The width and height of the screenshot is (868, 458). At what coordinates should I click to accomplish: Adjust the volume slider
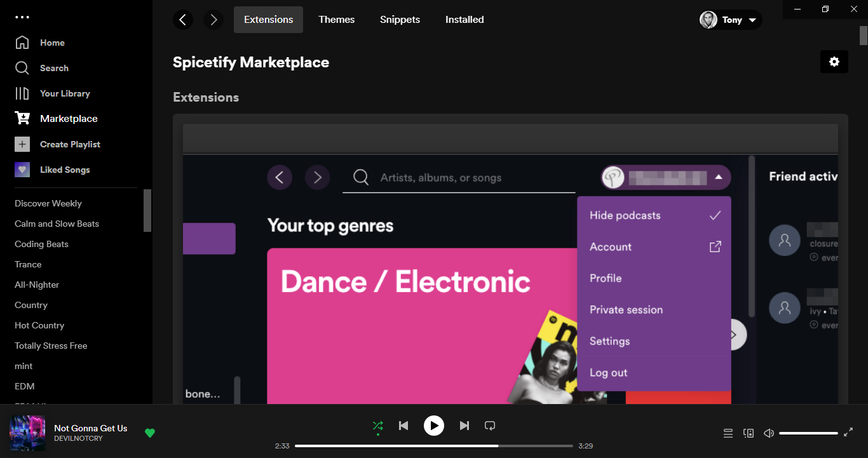pyautogui.click(x=808, y=433)
